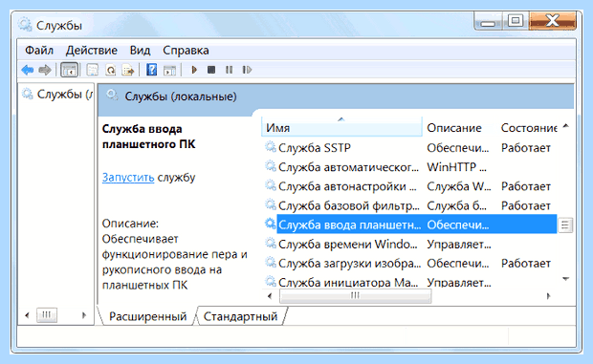Click the services list scroll-down arrow

tap(566, 279)
